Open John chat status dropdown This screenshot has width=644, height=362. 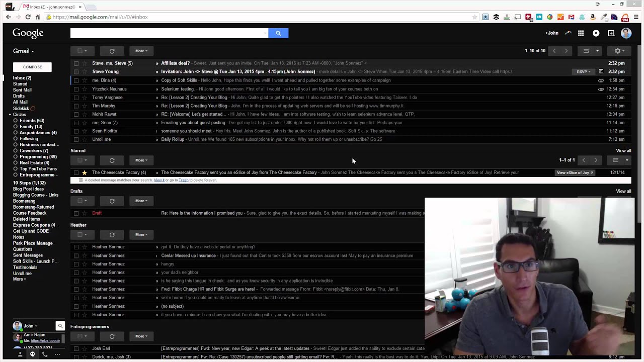click(x=30, y=326)
